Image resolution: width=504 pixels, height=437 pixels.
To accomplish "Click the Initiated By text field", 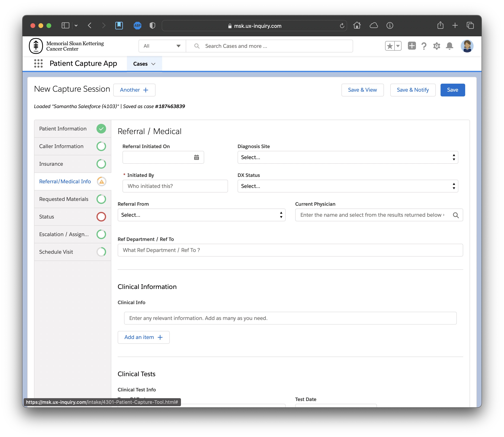I will pos(175,186).
